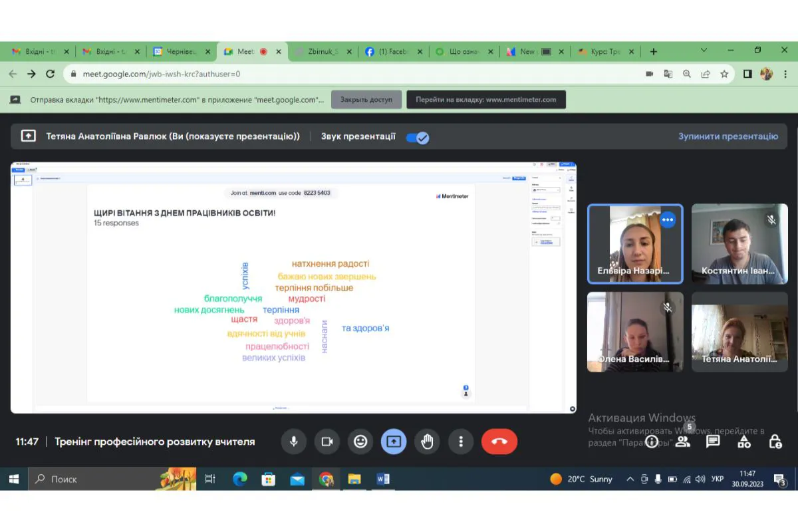Click Перейти на вкладку: www.mentimeter.com
The width and height of the screenshot is (798, 532).
[x=486, y=100]
